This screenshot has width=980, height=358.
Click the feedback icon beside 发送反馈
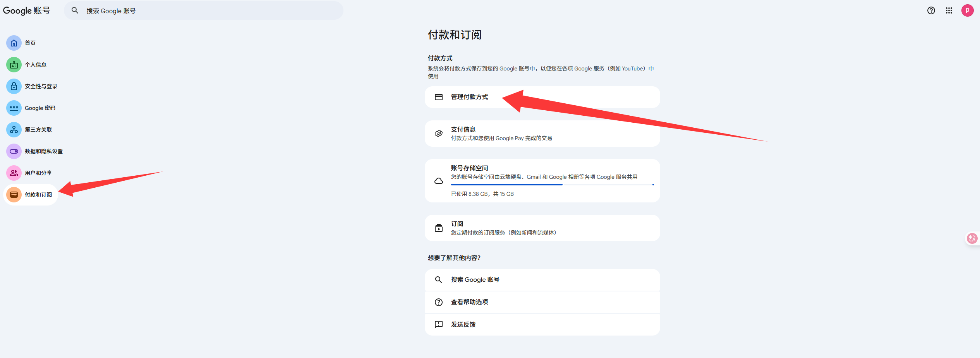pos(439,325)
